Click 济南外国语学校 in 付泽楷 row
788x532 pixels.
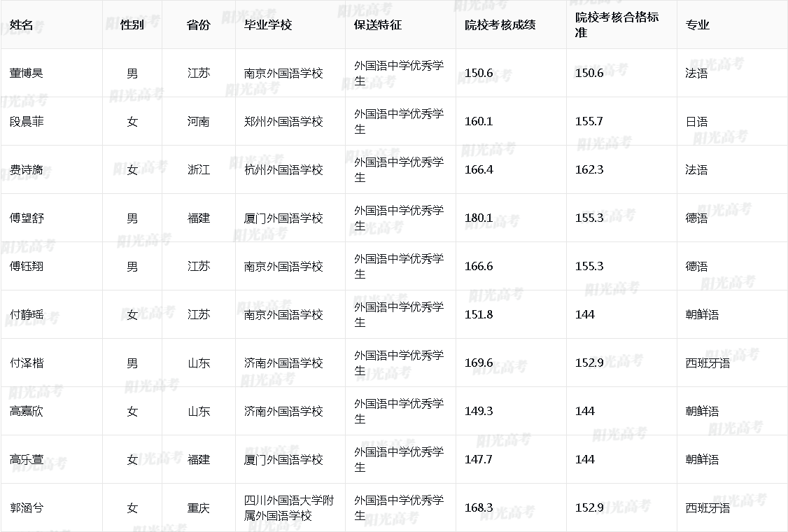tap(283, 363)
